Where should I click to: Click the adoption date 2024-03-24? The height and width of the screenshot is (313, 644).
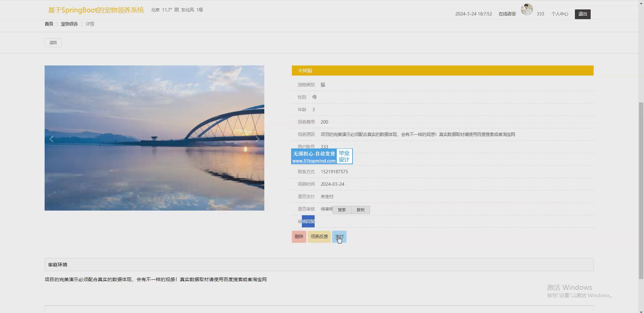[x=332, y=184]
